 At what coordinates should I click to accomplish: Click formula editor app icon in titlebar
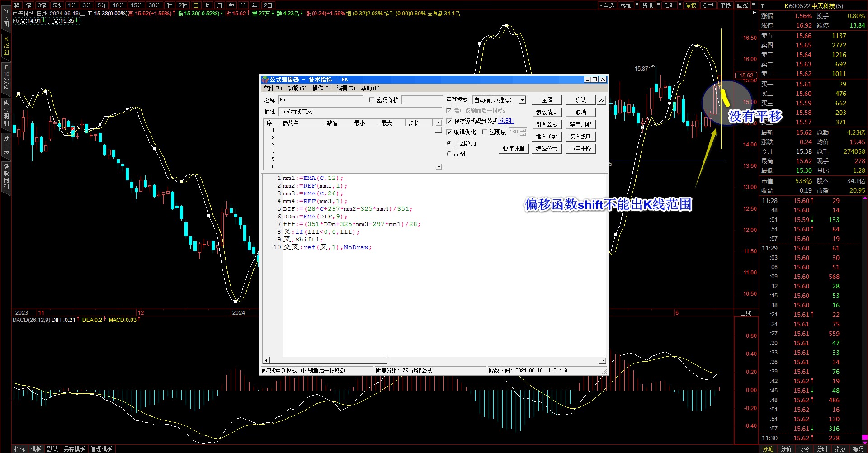coord(265,80)
